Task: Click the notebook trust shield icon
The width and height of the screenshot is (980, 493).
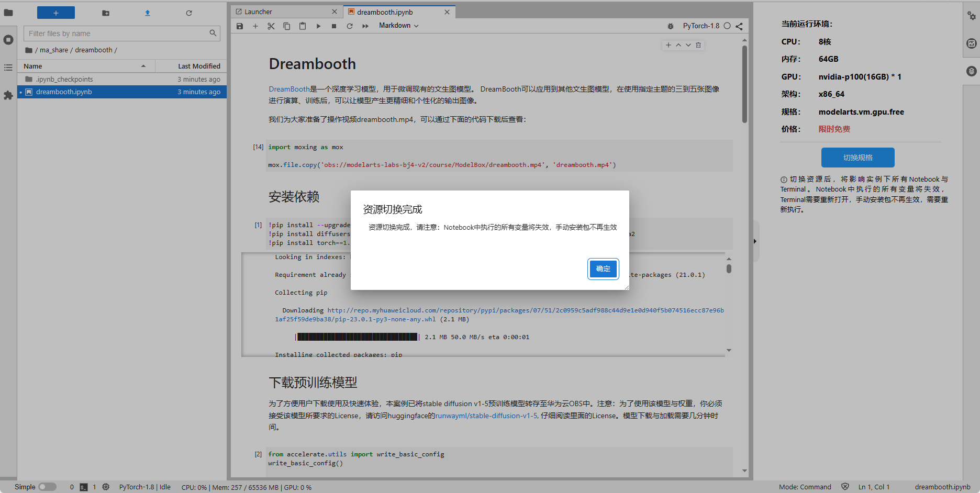Action: (x=845, y=487)
